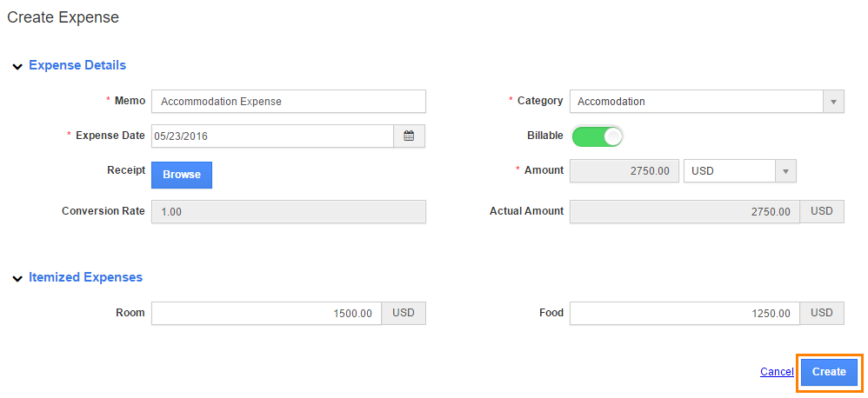Collapse the Expense Details chevron arrow

pyautogui.click(x=17, y=66)
